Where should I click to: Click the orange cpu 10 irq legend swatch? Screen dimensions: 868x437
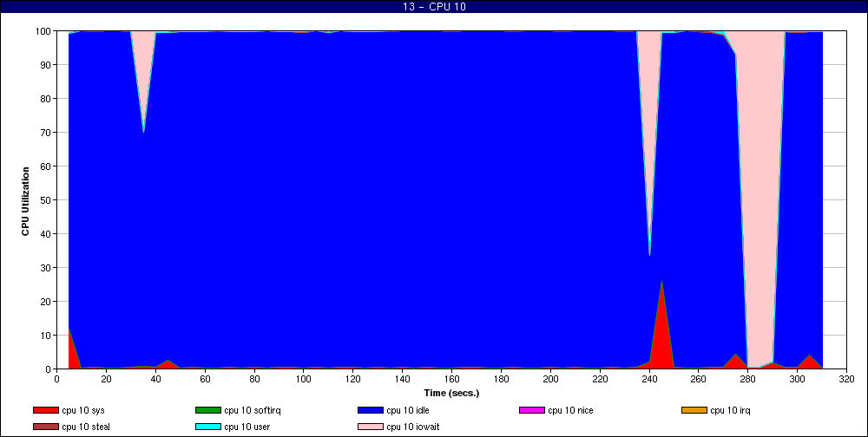(x=694, y=410)
